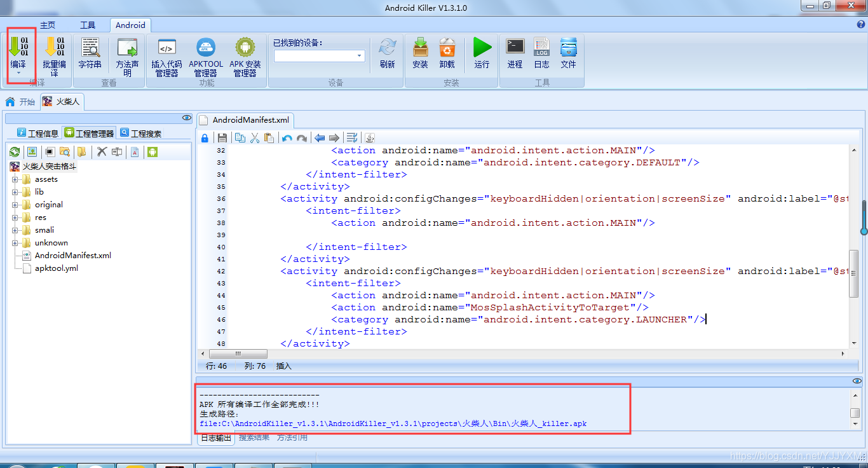
Task: Open the APKTOOL 管理器
Action: [206, 56]
